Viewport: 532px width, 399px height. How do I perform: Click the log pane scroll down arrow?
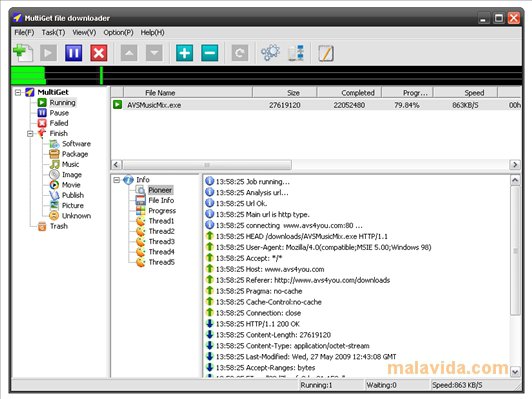(x=515, y=372)
